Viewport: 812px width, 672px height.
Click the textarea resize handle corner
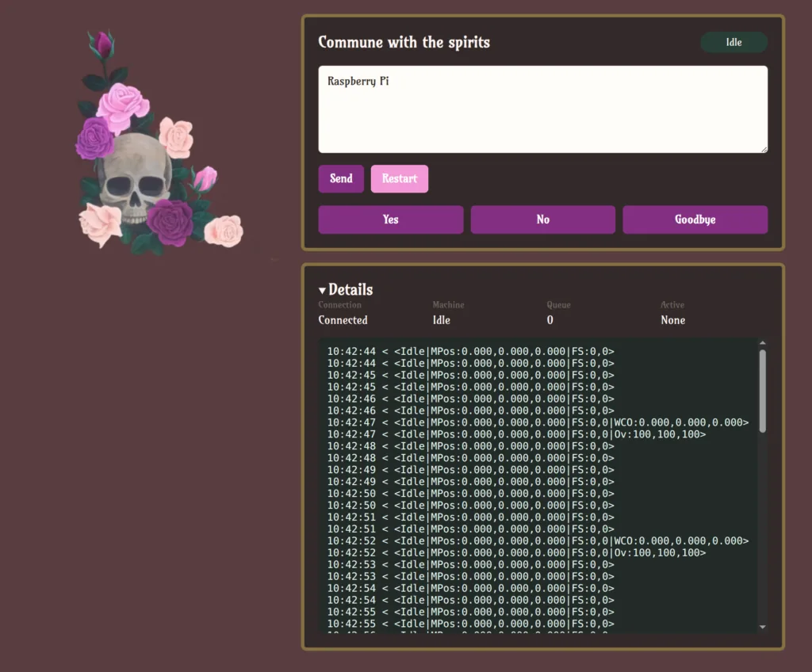tap(764, 149)
